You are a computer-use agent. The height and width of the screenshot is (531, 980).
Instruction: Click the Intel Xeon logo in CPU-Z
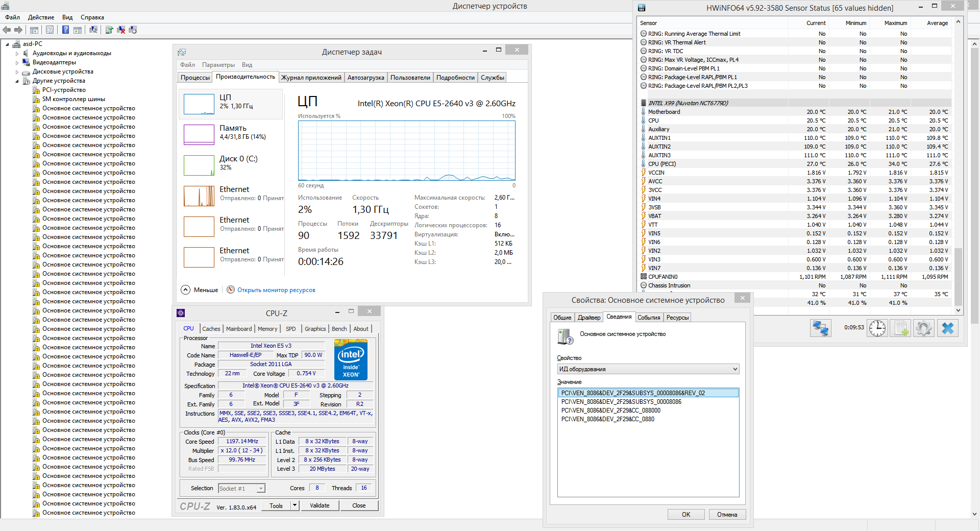coord(351,359)
